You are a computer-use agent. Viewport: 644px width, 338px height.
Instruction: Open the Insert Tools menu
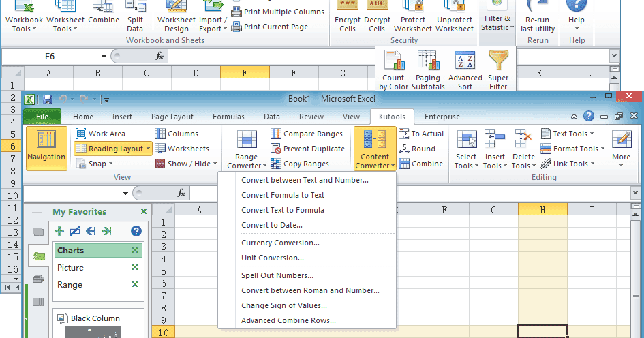coord(495,149)
